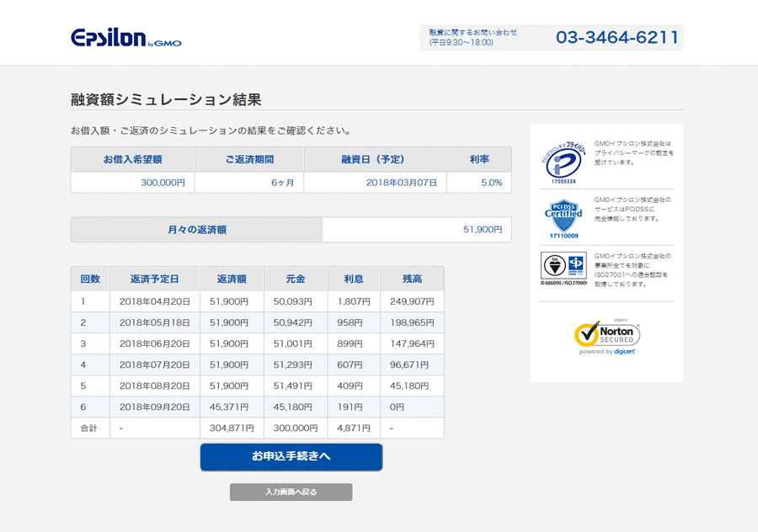This screenshot has height=532, width=758.
Task: Click the 回数 column header
Action: click(x=90, y=279)
